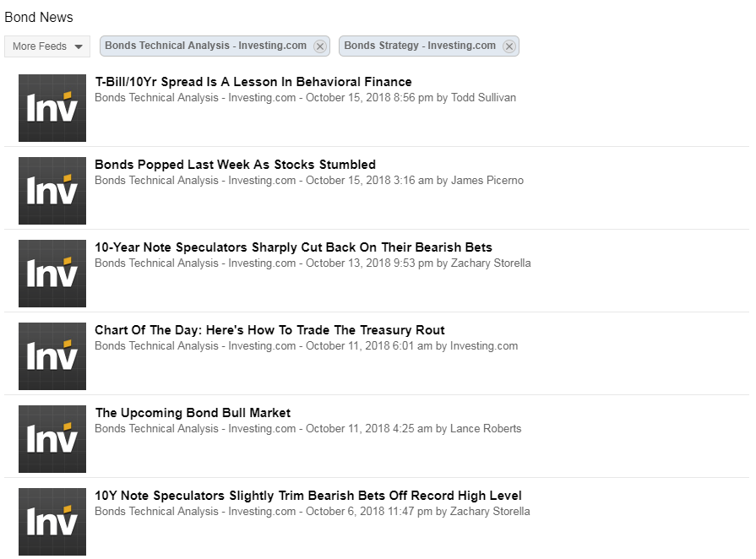Click Investing.com logo beside Chart Of The Day
756x559 pixels.
click(x=52, y=356)
